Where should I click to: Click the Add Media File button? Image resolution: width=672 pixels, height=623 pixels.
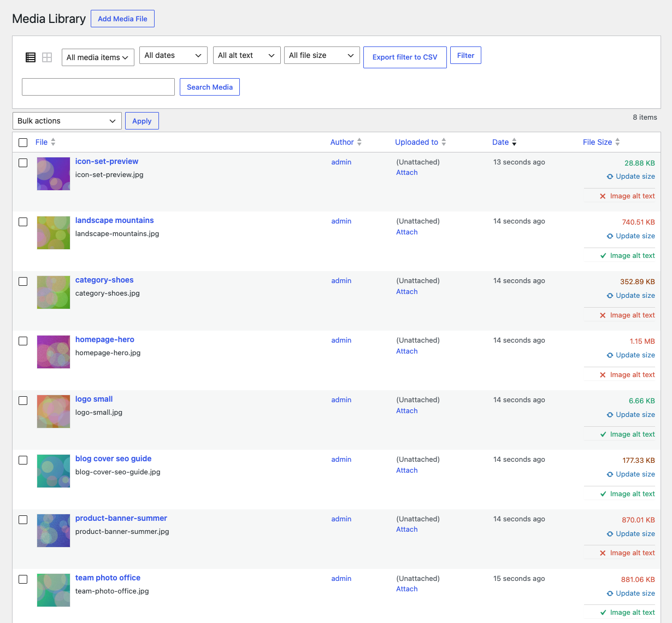point(122,19)
